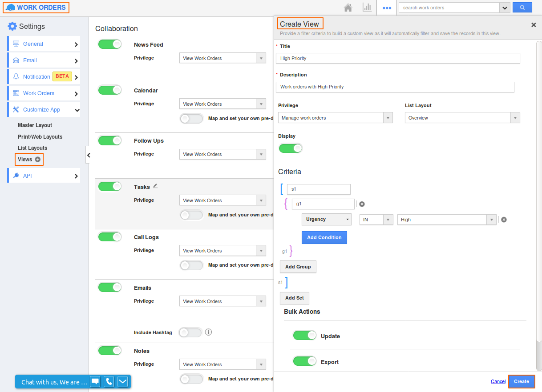Viewport: 542px width, 392px height.
Task: Disable the Update bulk action toggle
Action: pyautogui.click(x=305, y=336)
